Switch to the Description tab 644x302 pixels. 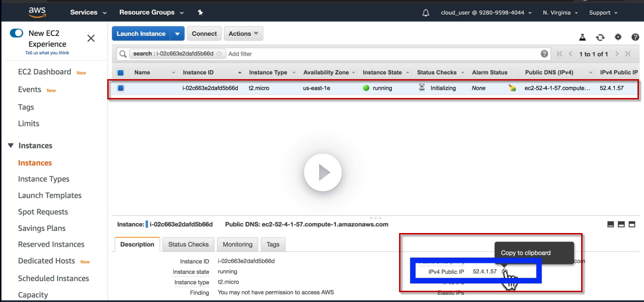[137, 244]
